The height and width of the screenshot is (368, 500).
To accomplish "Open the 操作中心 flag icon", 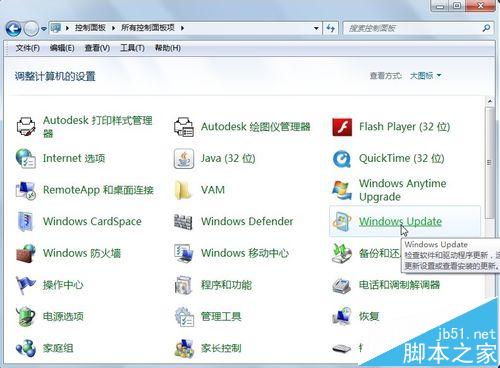I will point(26,285).
